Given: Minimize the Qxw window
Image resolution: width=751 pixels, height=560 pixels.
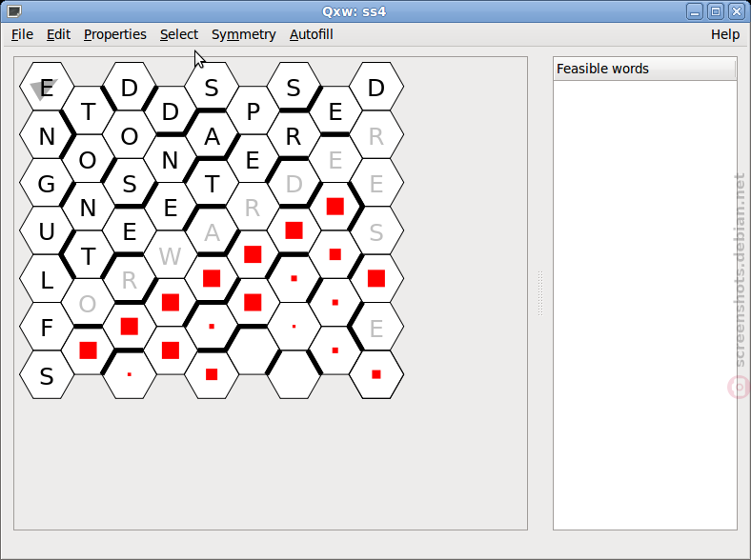Looking at the screenshot, I should pyautogui.click(x=695, y=11).
